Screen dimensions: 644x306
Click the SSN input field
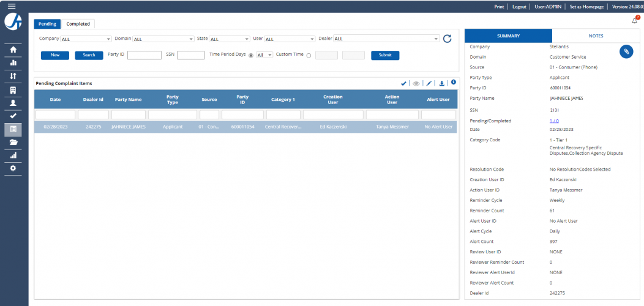tap(191, 55)
